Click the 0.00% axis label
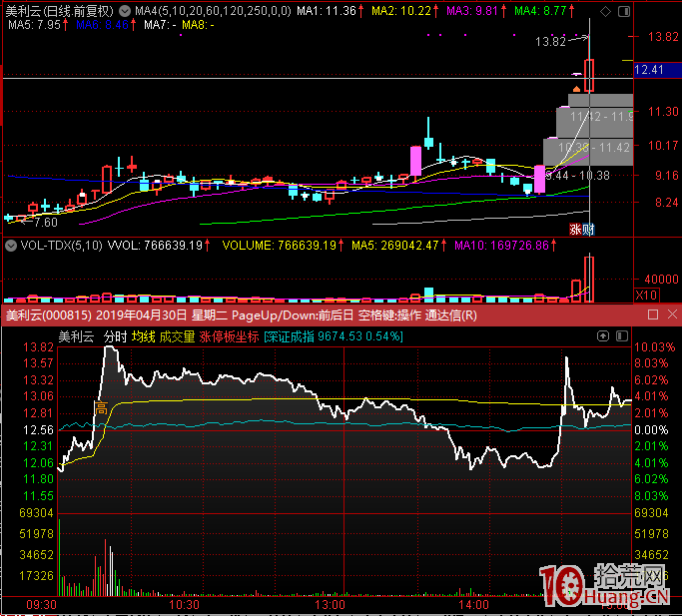682x616 pixels. pyautogui.click(x=651, y=430)
